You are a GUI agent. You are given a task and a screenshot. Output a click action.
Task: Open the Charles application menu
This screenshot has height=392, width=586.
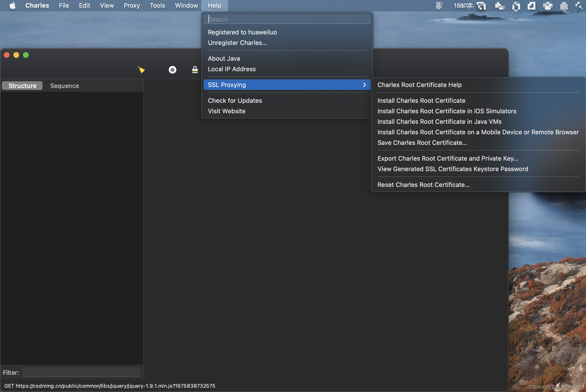tap(37, 5)
